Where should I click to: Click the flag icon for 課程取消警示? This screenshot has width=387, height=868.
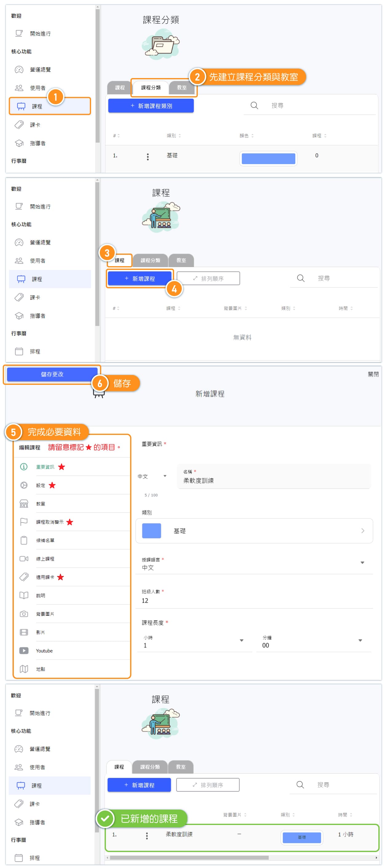click(x=24, y=522)
